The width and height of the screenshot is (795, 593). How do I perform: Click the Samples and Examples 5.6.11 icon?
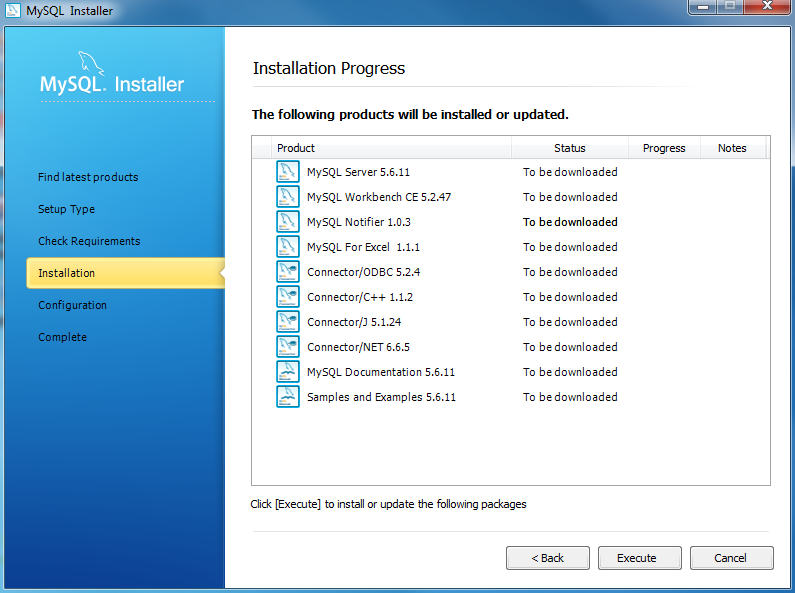point(287,397)
